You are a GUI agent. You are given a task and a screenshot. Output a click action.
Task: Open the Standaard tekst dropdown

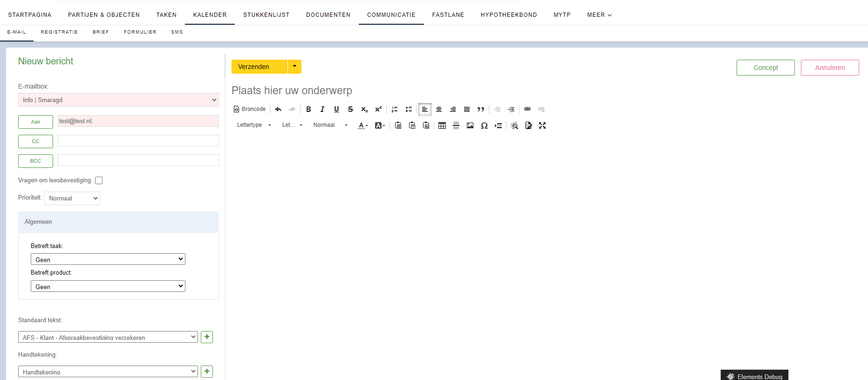(x=108, y=337)
